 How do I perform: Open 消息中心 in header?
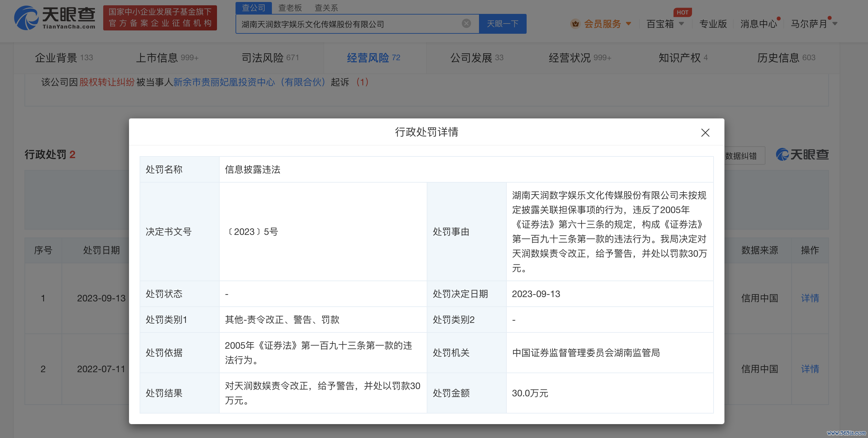(x=759, y=24)
